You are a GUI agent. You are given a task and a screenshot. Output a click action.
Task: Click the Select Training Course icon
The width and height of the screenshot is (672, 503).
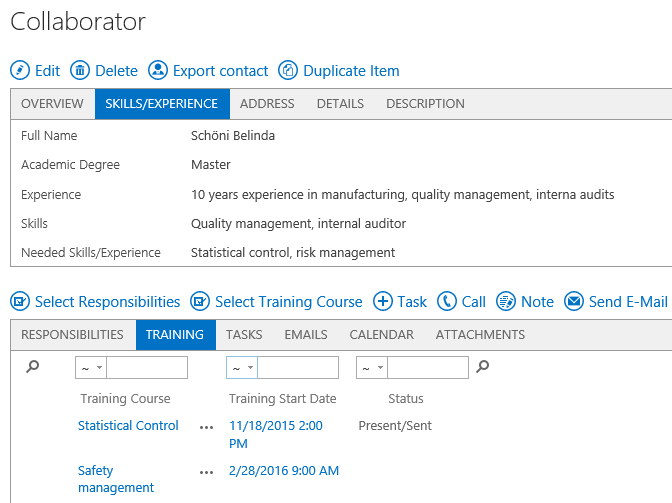coord(200,301)
